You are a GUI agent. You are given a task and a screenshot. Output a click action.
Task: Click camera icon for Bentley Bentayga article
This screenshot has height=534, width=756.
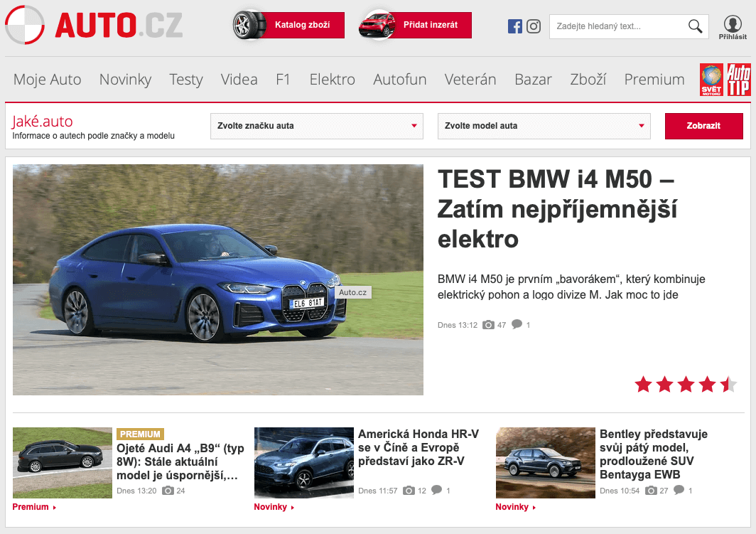(x=651, y=491)
